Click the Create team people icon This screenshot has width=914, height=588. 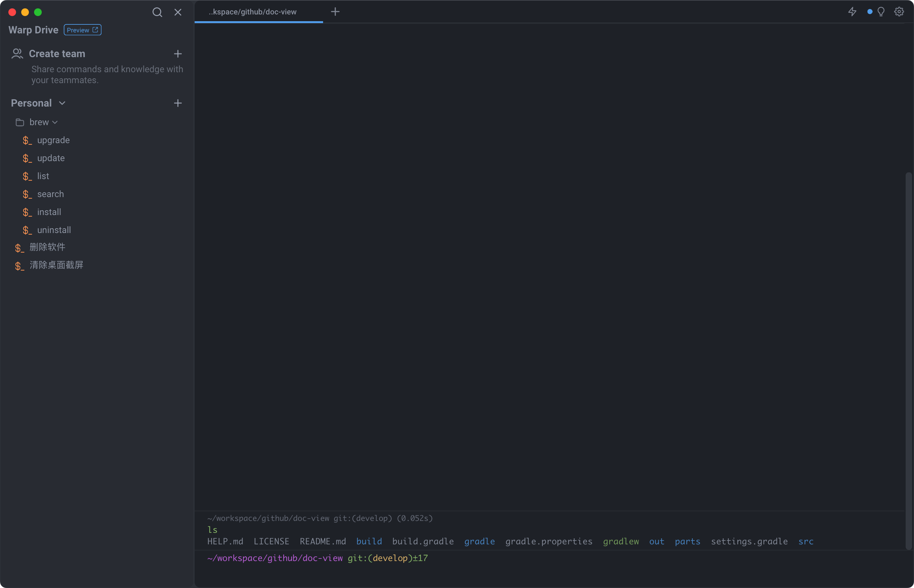coord(17,54)
